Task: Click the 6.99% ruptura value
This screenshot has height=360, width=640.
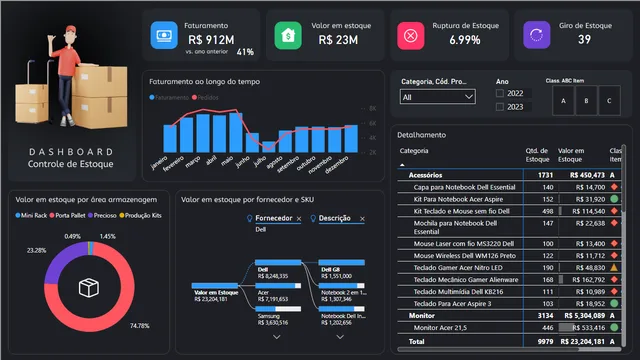Action: pyautogui.click(x=464, y=40)
